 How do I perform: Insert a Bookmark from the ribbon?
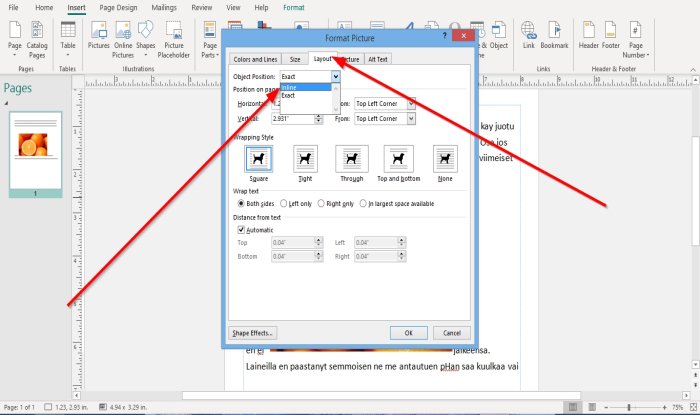[x=554, y=35]
